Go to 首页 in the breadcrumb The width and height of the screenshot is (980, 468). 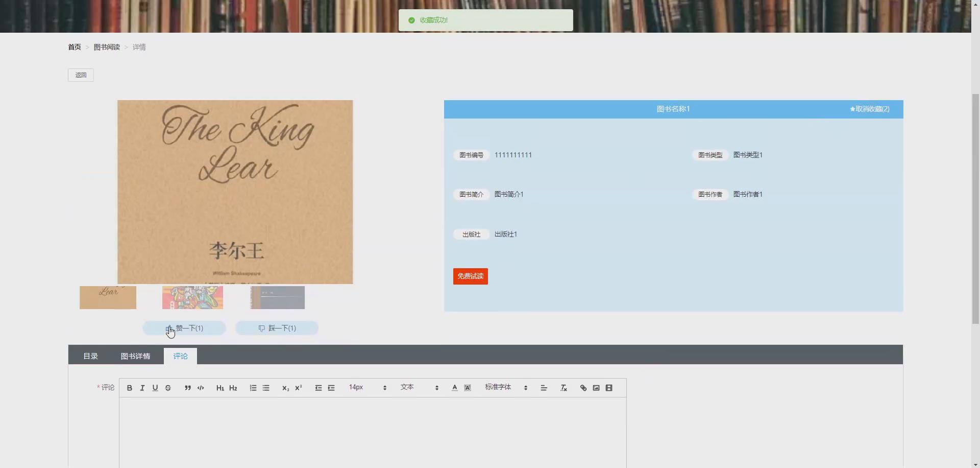pos(75,47)
